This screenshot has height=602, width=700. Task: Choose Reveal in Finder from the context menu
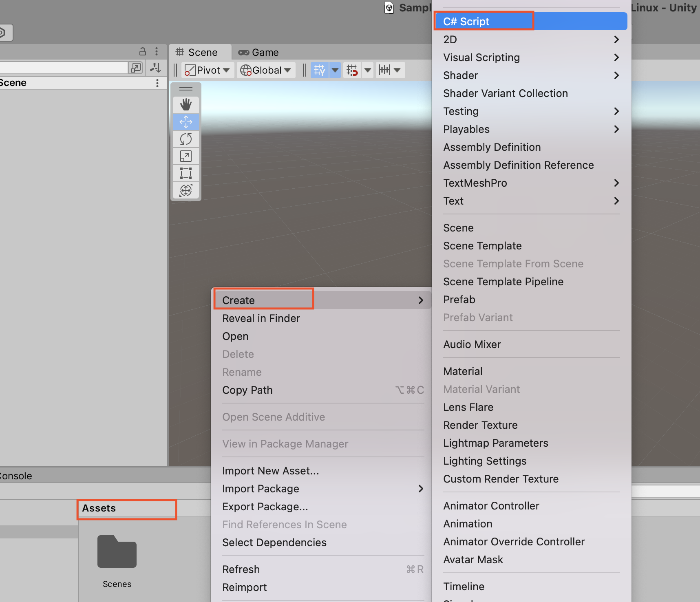[261, 318]
